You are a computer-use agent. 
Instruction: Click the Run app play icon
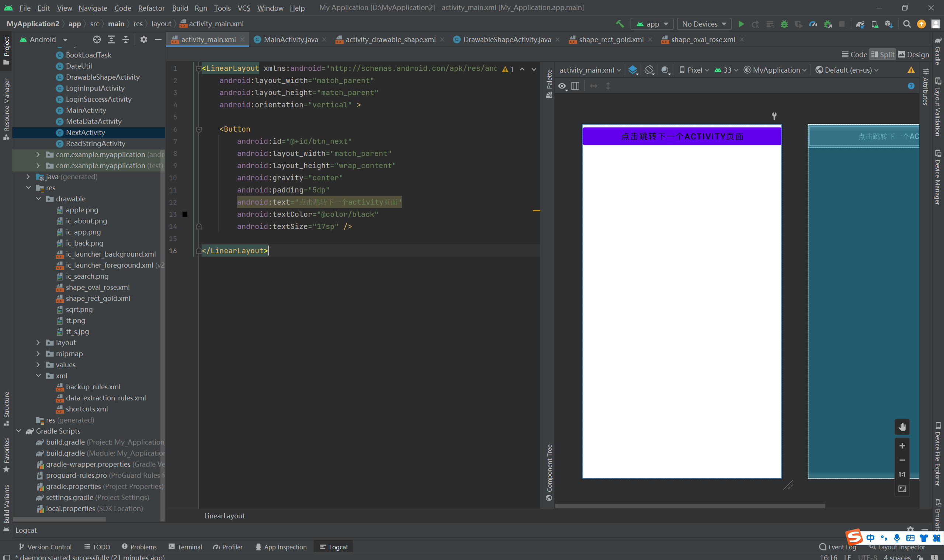[741, 24]
